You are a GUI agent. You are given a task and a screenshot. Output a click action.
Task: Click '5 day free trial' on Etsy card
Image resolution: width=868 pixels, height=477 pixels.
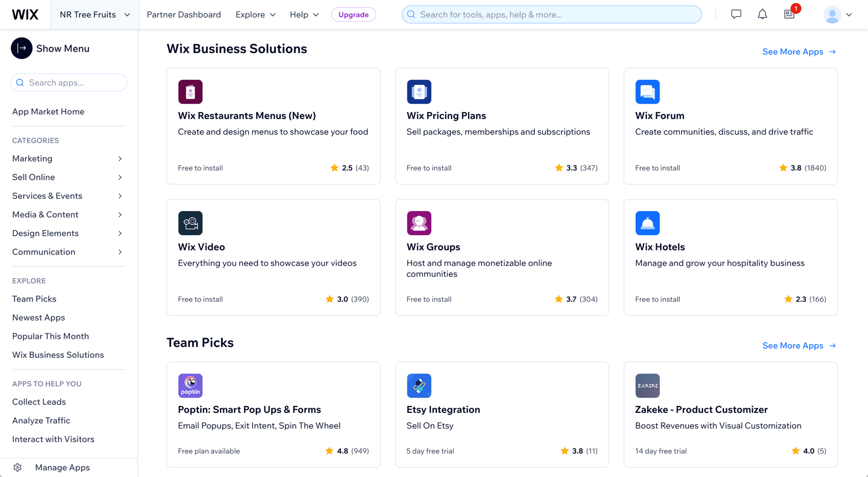point(430,451)
